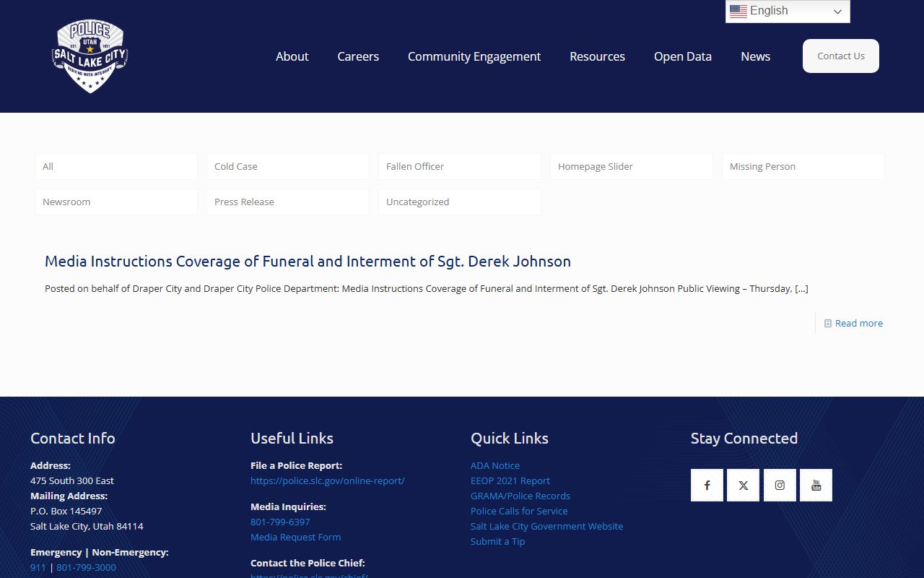Filter posts by Uncategorized
Viewport: 924px width, 578px height.
[460, 202]
